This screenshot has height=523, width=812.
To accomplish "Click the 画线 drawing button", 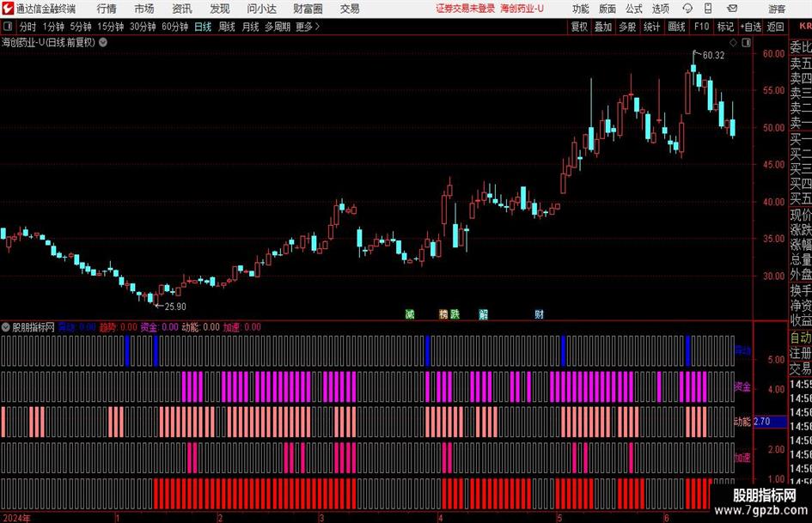I will pos(676,27).
